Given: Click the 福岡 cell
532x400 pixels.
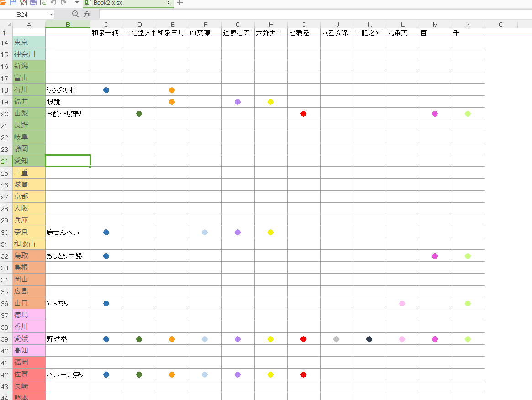Looking at the screenshot, I should [29, 363].
